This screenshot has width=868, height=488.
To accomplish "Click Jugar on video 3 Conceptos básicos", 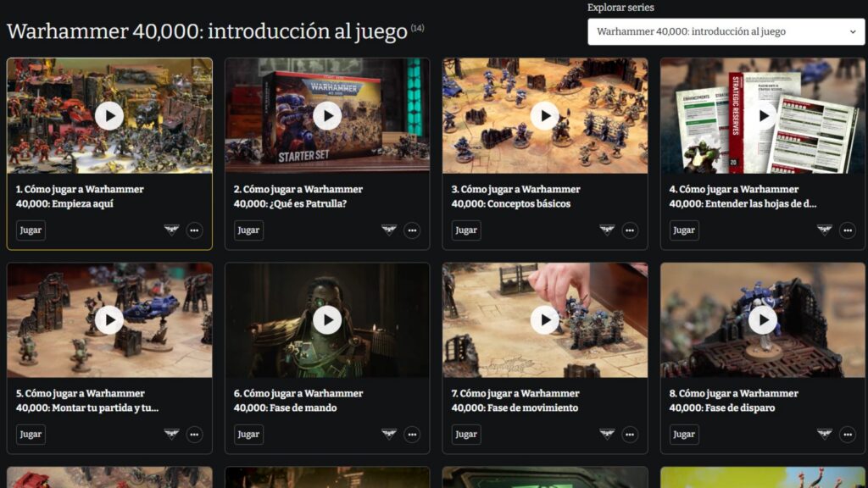I will click(466, 230).
